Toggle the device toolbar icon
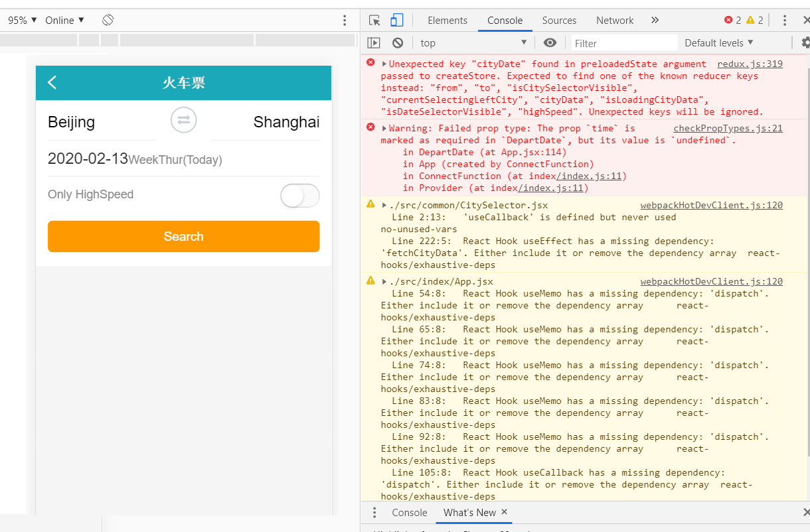The width and height of the screenshot is (810, 532). [x=396, y=21]
